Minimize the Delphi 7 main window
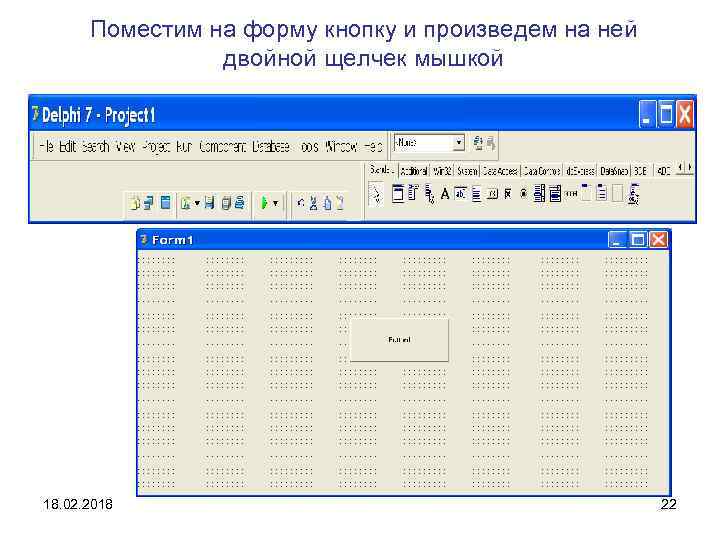720x540 pixels. [647, 114]
